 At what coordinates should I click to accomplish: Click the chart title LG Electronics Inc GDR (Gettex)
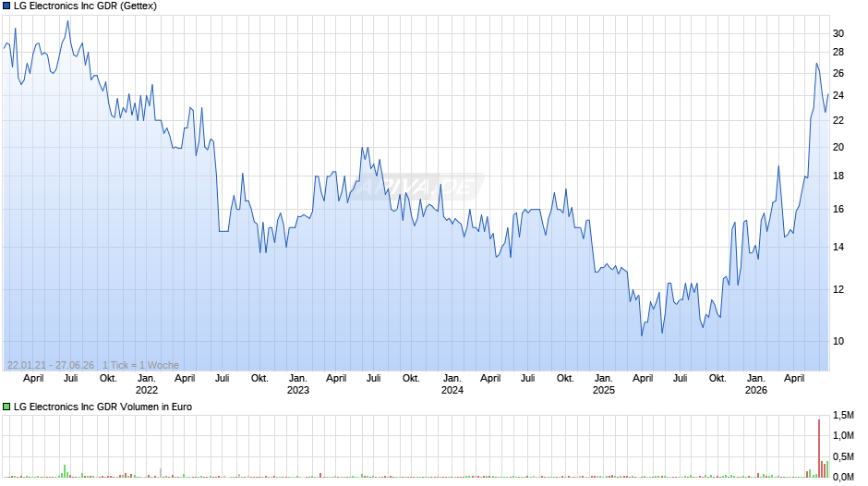(85, 6)
